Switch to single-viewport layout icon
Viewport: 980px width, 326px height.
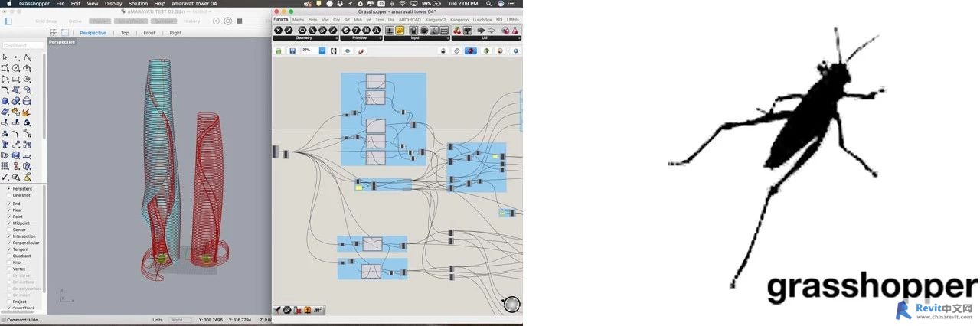64,33
